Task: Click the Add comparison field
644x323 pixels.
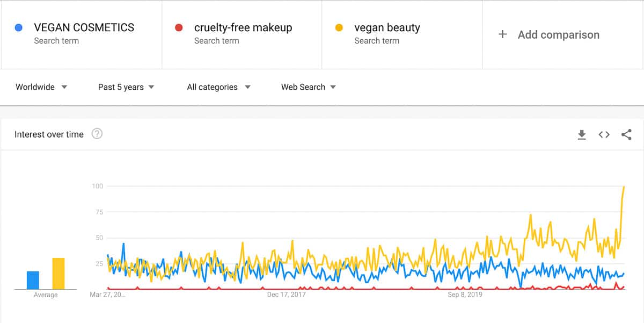Action: tap(558, 34)
